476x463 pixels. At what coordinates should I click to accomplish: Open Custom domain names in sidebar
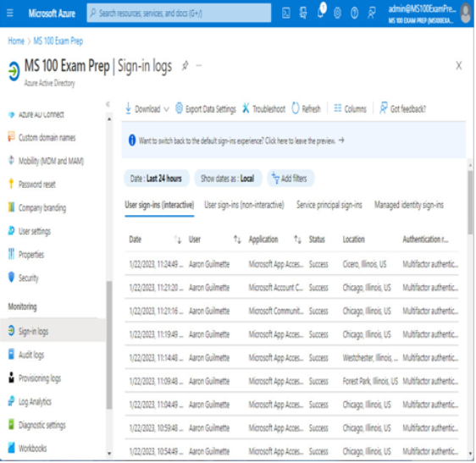pyautogui.click(x=47, y=138)
